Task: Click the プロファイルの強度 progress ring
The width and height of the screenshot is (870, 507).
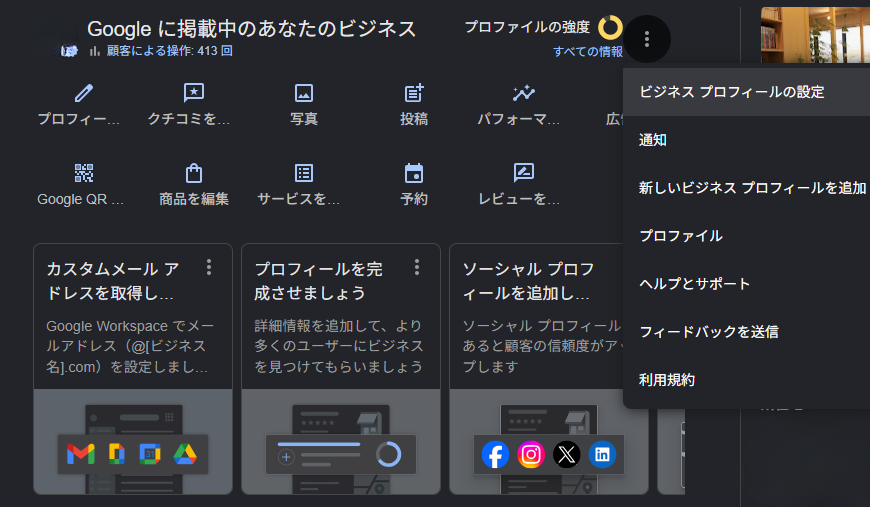Action: [610, 27]
